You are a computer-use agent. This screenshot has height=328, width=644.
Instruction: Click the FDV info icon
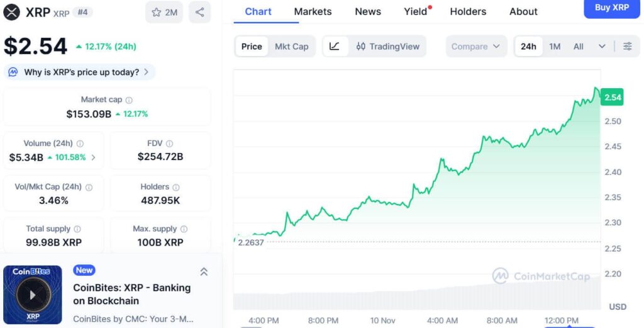169,144
